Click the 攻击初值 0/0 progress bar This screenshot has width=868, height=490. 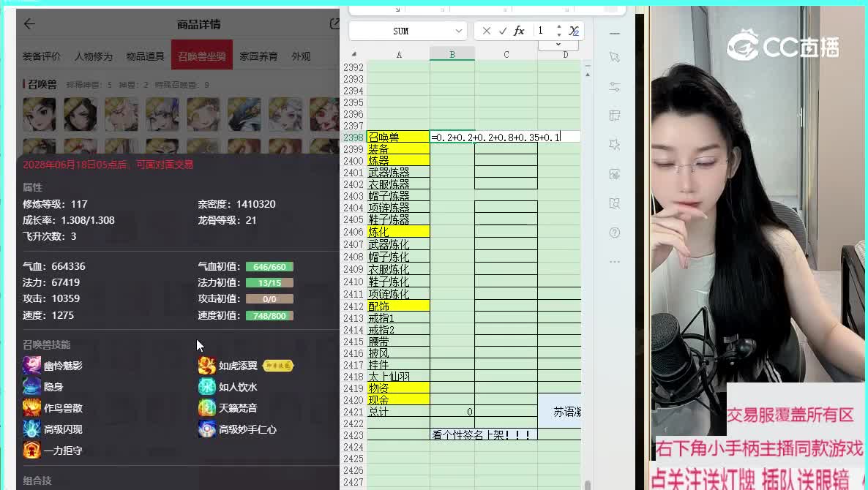point(269,298)
